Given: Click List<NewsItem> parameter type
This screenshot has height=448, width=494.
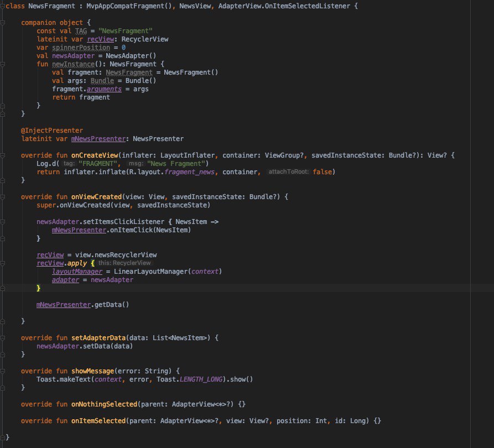Looking at the screenshot, I should click(x=180, y=338).
